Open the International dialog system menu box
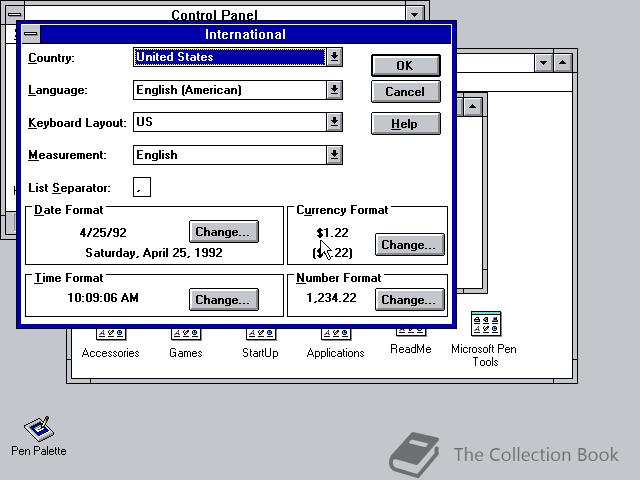The width and height of the screenshot is (640, 480). 31,34
